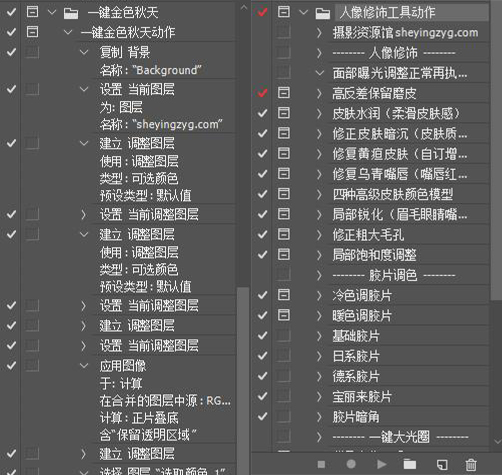Viewport: 502px width, 475px height.
Task: Click scroll-up arrow of left actions panel
Action: (x=244, y=7)
